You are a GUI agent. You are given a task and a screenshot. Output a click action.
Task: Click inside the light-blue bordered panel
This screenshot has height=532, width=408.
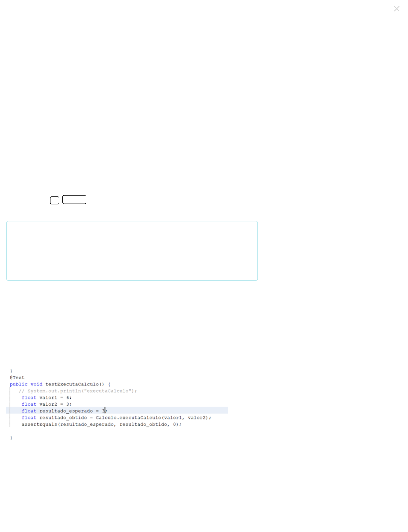pyautogui.click(x=132, y=251)
